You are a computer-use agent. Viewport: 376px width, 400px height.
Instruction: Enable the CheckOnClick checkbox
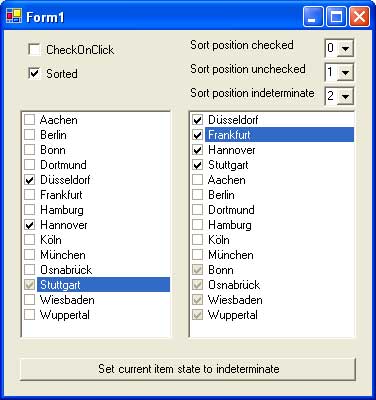[x=34, y=50]
